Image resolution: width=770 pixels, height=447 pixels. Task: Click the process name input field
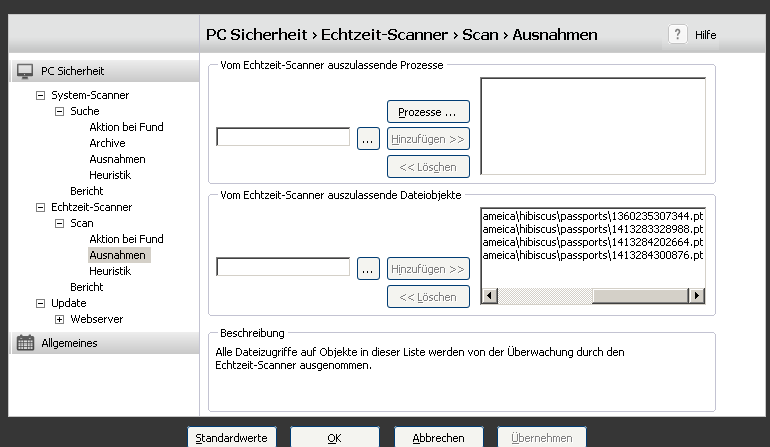click(283, 137)
